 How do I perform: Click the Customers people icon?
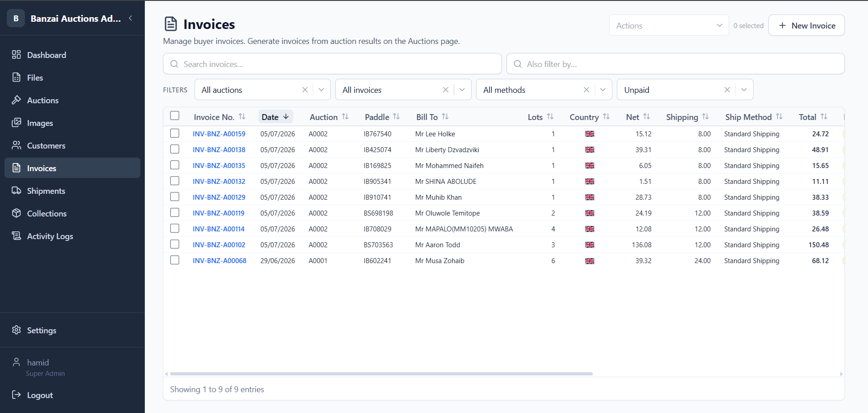16,145
